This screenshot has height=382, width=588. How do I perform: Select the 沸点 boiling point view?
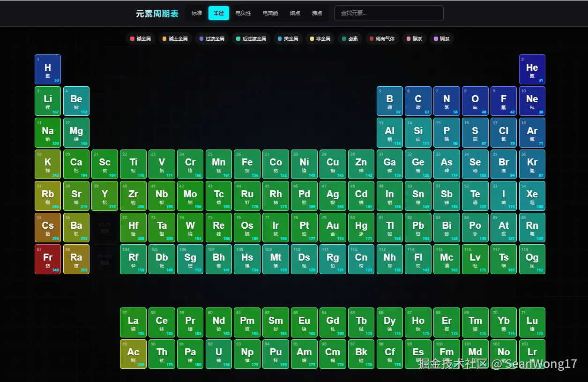[x=317, y=13]
